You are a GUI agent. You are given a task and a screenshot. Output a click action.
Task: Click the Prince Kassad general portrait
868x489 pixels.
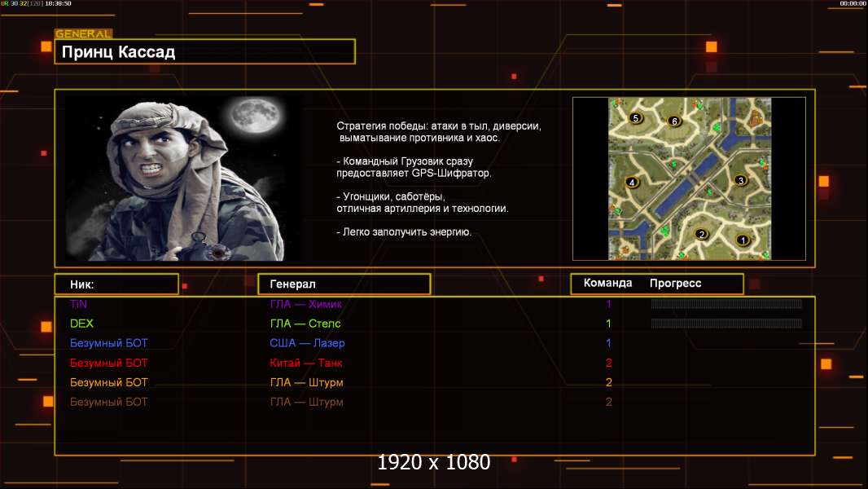coord(182,178)
